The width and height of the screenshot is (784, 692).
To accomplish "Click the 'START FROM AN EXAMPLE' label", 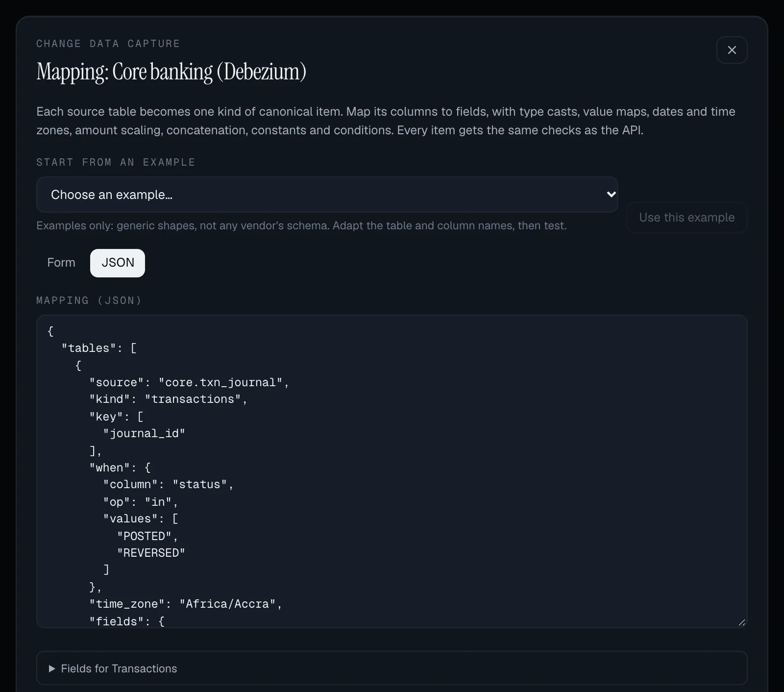I will click(x=116, y=162).
